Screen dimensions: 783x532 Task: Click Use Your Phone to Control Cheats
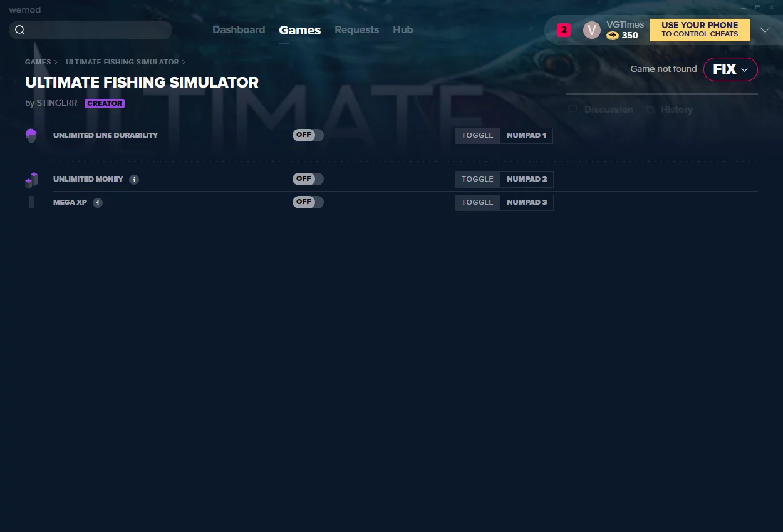pos(700,30)
